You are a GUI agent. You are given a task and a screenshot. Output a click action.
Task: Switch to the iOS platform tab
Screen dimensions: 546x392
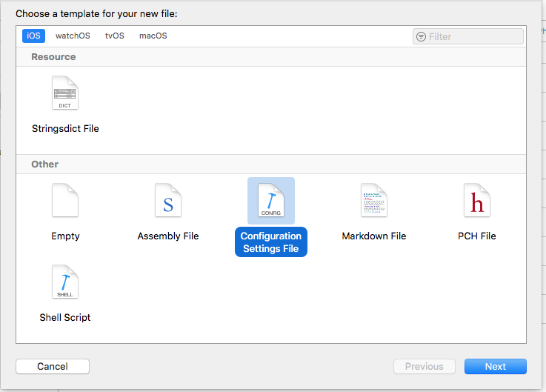pos(34,36)
